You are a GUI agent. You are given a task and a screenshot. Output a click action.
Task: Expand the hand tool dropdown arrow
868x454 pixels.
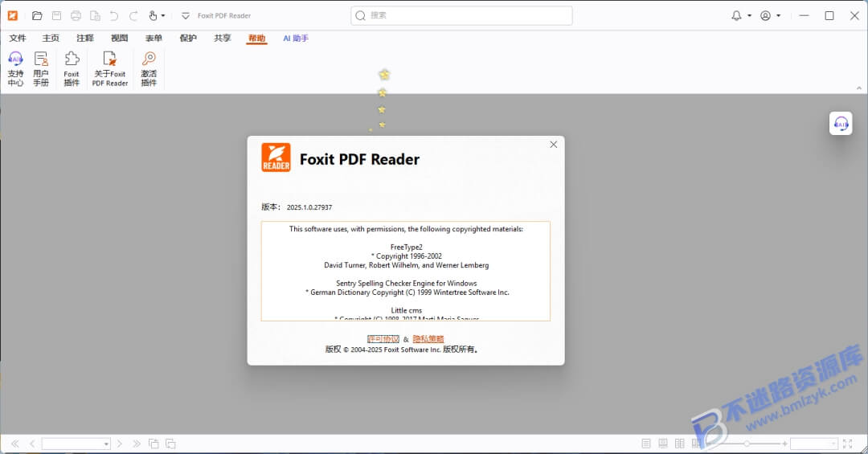pos(162,15)
